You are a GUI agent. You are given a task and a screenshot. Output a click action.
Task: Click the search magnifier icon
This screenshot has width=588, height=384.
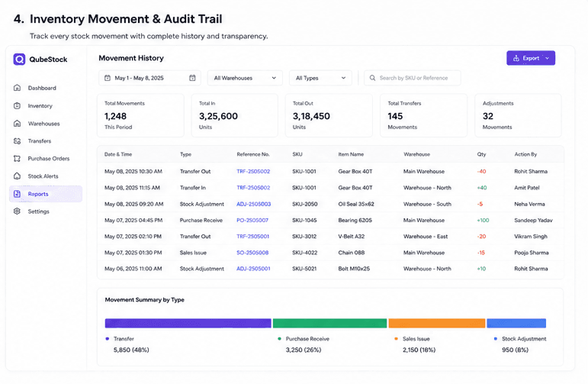tap(372, 78)
